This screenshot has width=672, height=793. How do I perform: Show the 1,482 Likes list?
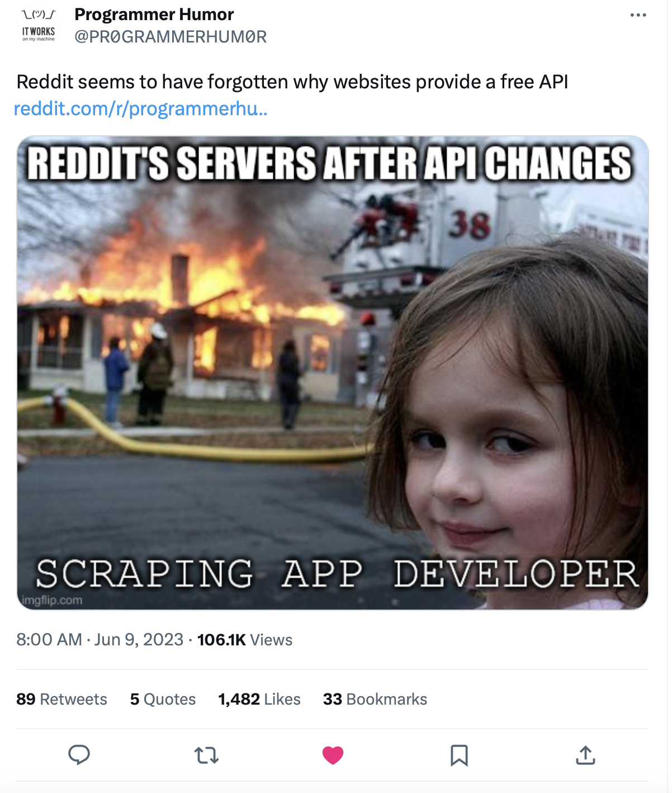tap(259, 699)
